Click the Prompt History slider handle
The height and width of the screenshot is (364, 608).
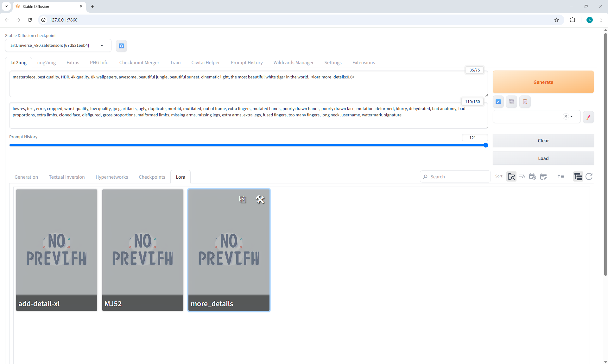pyautogui.click(x=486, y=145)
